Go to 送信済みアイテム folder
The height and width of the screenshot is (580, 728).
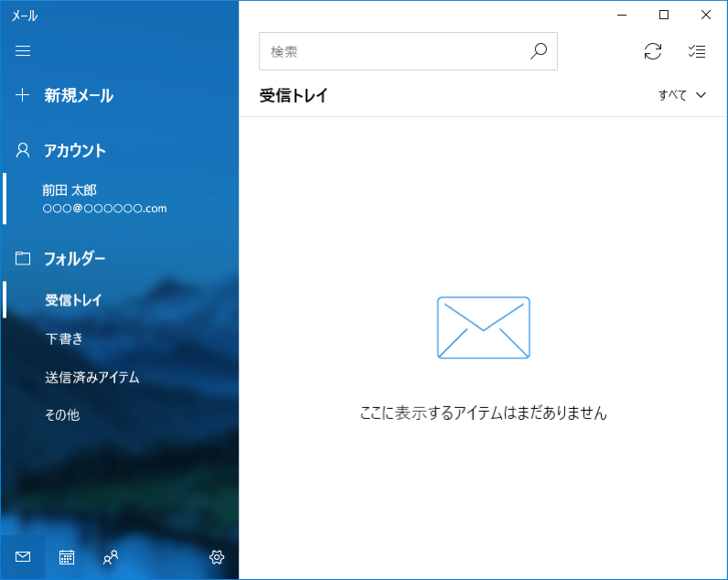(91, 377)
